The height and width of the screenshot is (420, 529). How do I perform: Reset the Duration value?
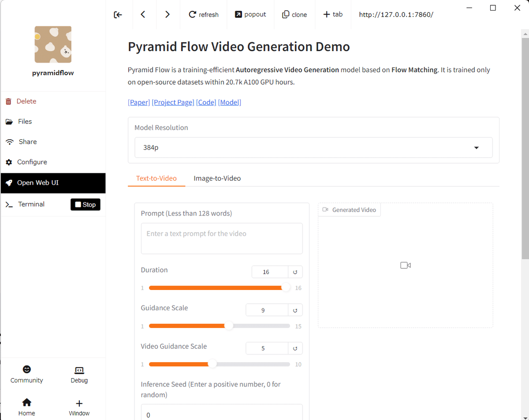[x=295, y=272]
